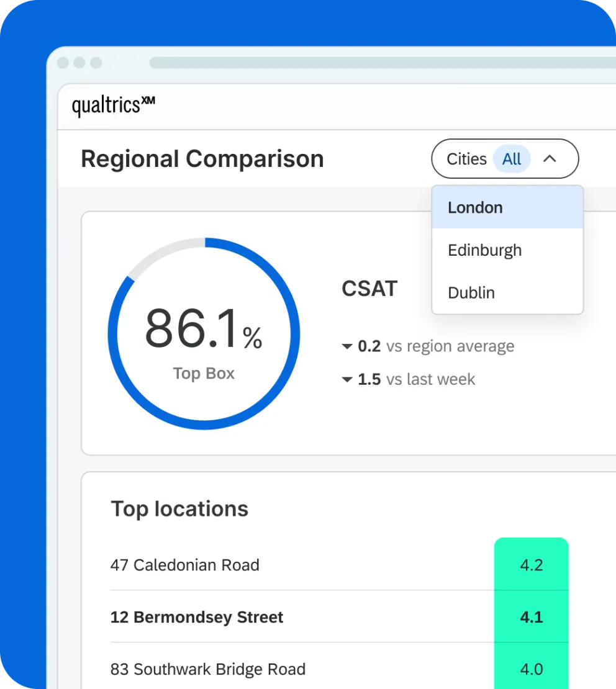Click the Top Box label inside the gauge

click(204, 374)
